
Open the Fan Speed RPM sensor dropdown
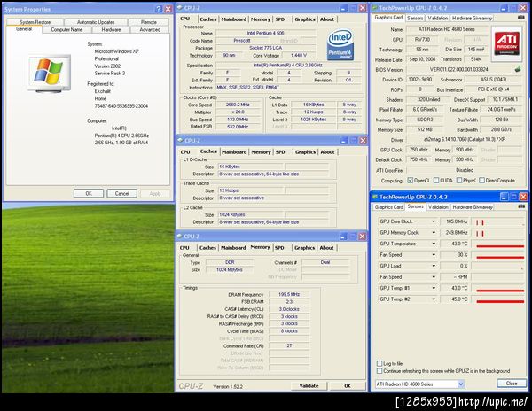[x=434, y=277]
